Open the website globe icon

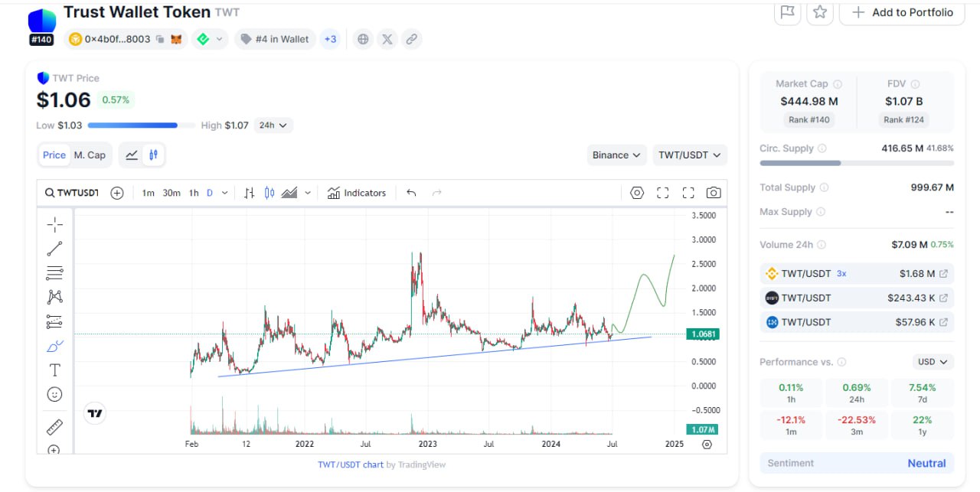(364, 39)
